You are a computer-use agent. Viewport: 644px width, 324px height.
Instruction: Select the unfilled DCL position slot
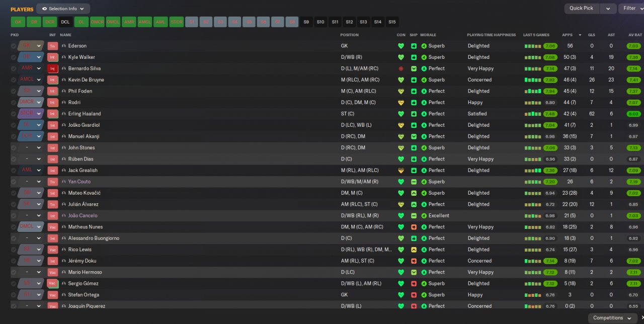pos(65,22)
